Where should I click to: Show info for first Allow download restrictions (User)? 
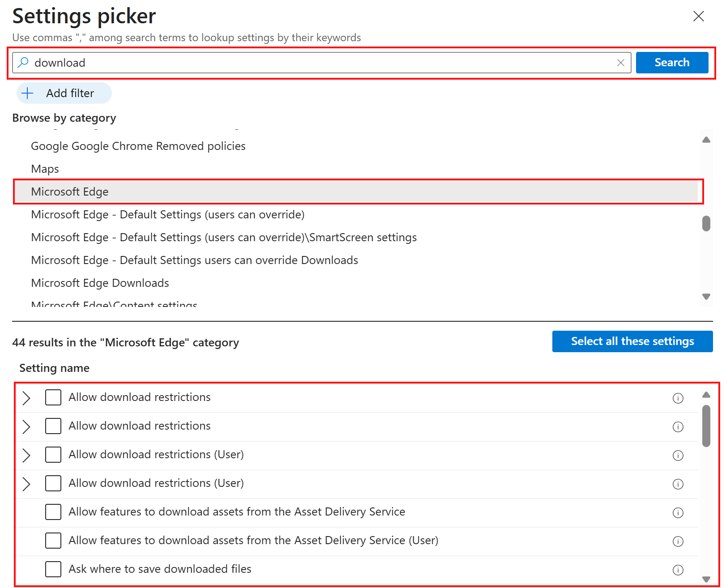click(678, 456)
